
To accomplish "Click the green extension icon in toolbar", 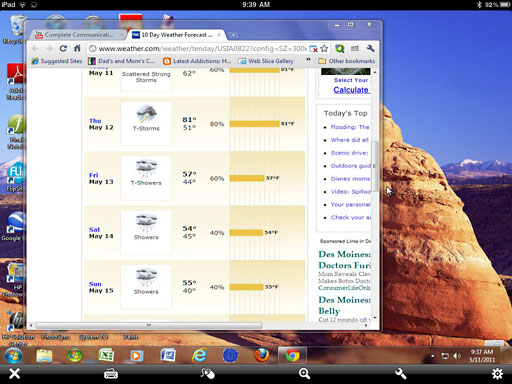I will pyautogui.click(x=340, y=49).
